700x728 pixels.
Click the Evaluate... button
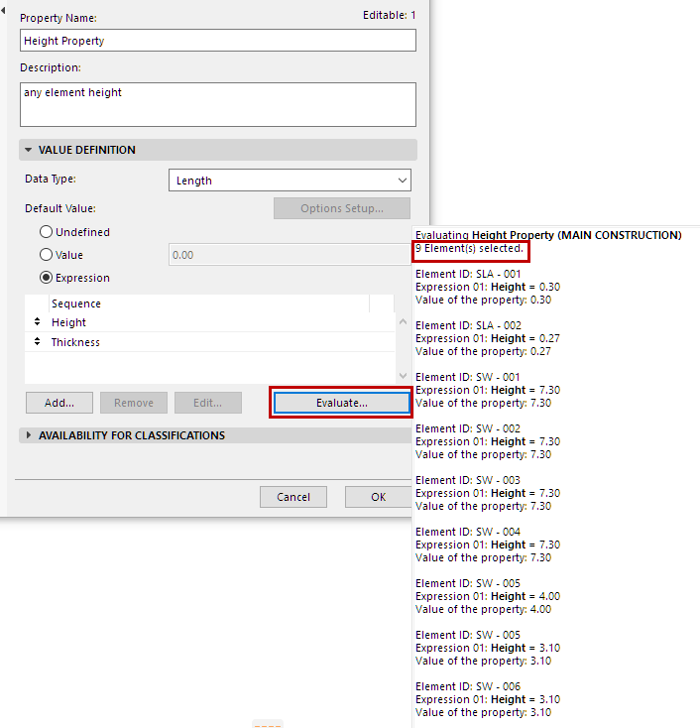(342, 403)
